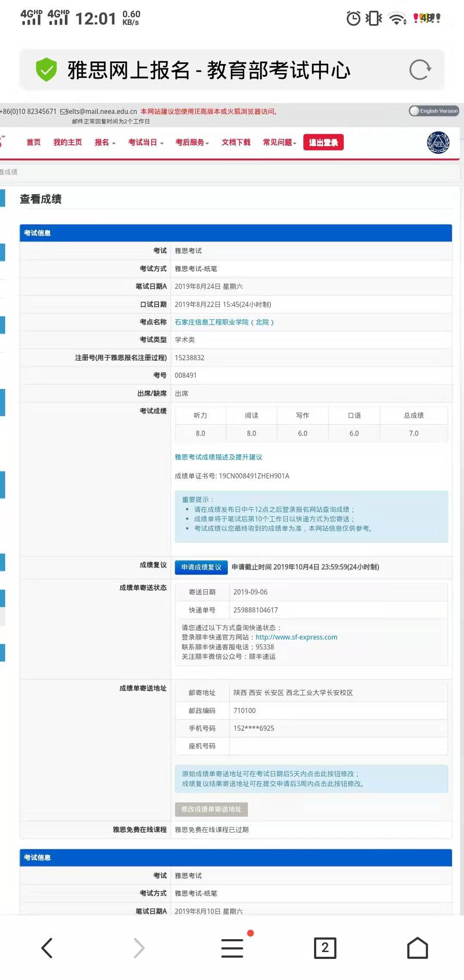Viewport: 464px width, 980px height.
Task: Click the postal code 710100
Action: point(244,711)
